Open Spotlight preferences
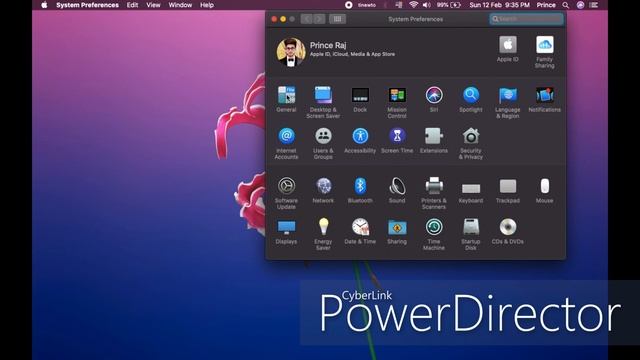The image size is (640, 360). click(471, 99)
